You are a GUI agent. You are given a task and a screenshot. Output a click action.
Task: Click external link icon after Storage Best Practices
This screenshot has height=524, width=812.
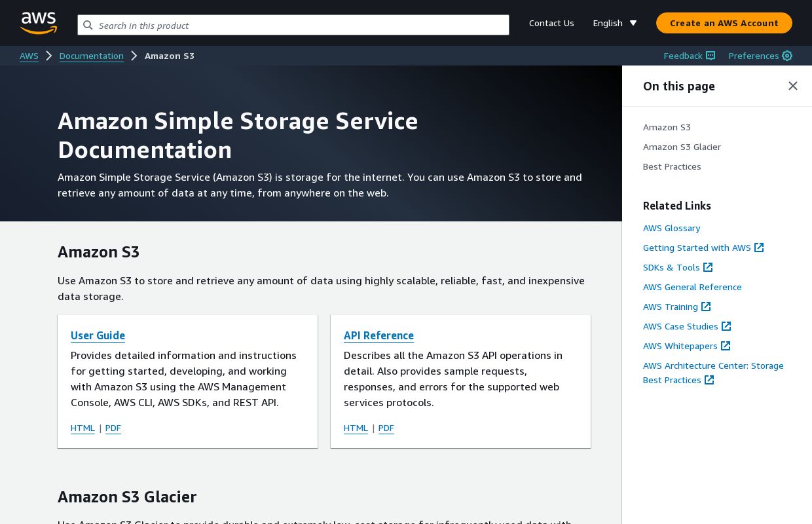[709, 380]
